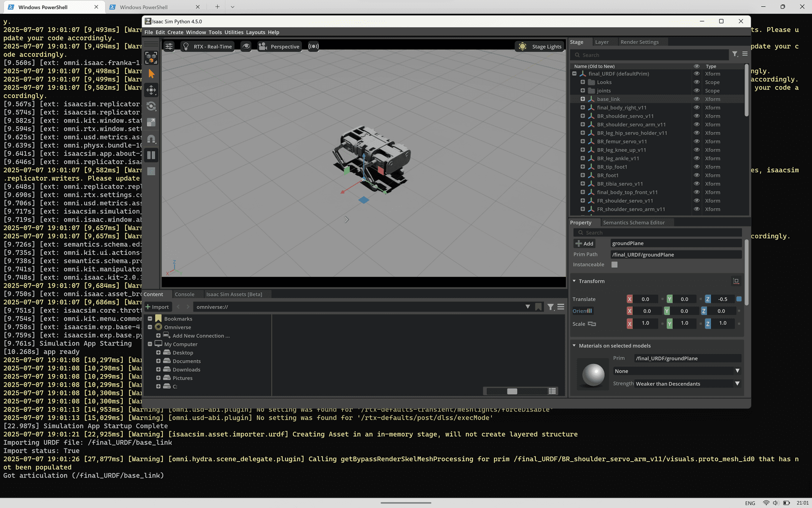Open the RTX - Real-Time renderer menu
Viewport: 812px width, 508px height.
point(207,46)
